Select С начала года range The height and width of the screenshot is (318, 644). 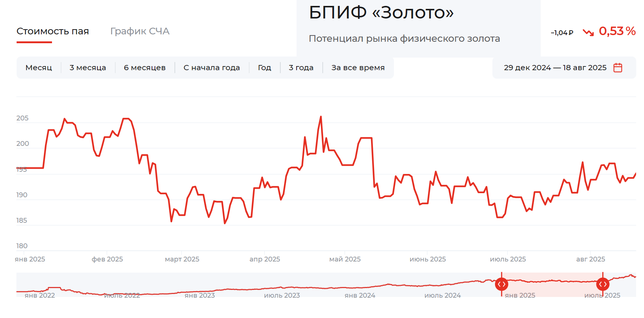coord(212,68)
